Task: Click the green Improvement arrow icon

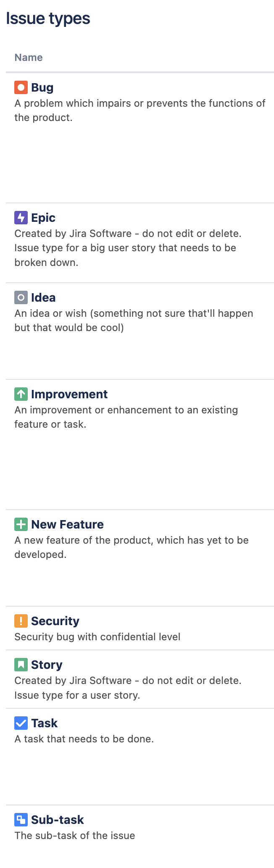Action: 21,394
